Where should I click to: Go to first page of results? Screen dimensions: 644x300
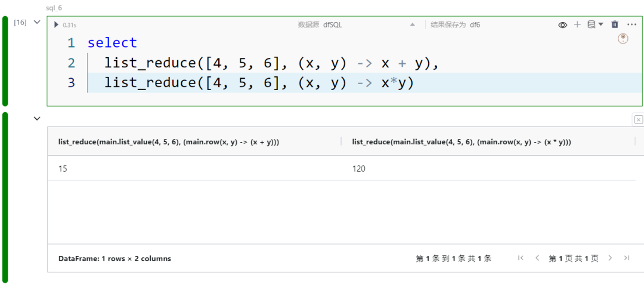(x=521, y=258)
